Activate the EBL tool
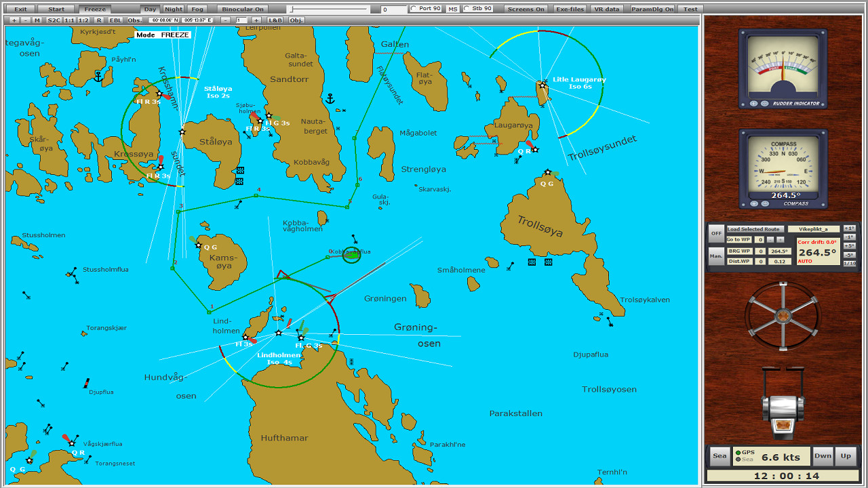 (x=117, y=20)
